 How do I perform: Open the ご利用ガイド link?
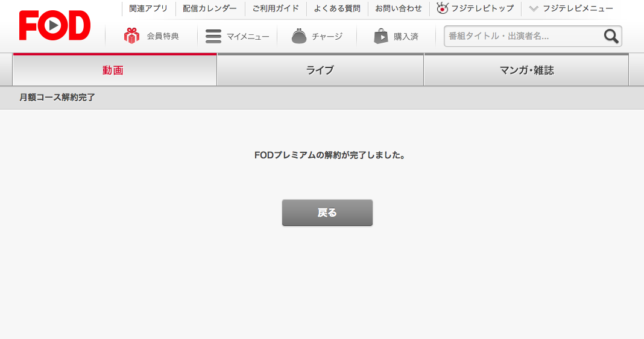pos(276,8)
